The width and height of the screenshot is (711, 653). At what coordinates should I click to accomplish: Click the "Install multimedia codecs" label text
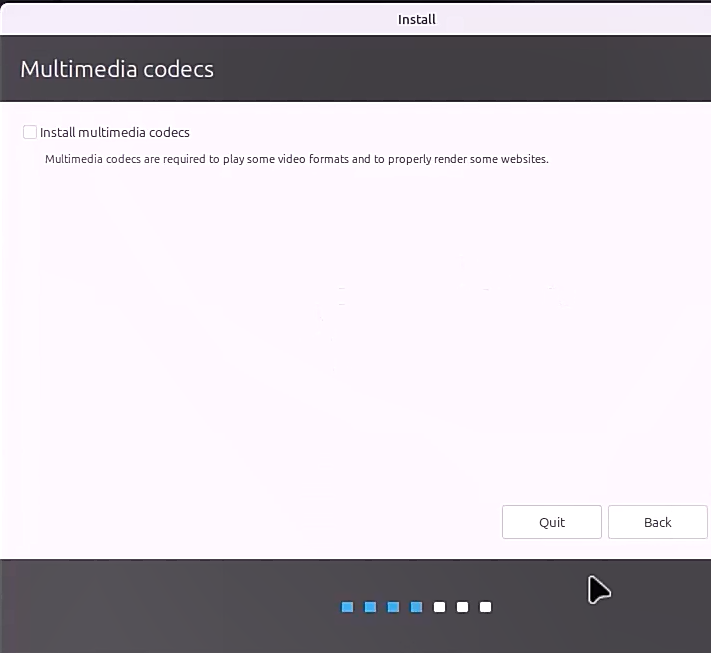point(115,132)
